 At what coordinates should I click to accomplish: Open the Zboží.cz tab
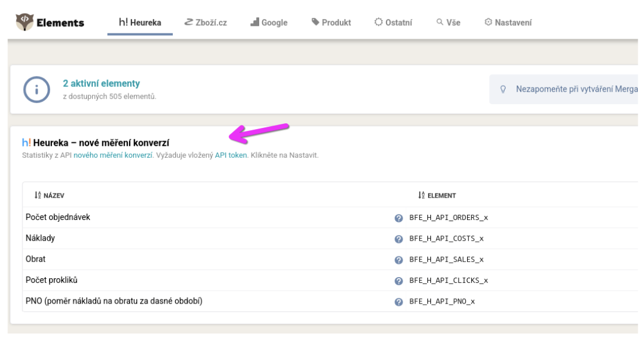click(204, 23)
